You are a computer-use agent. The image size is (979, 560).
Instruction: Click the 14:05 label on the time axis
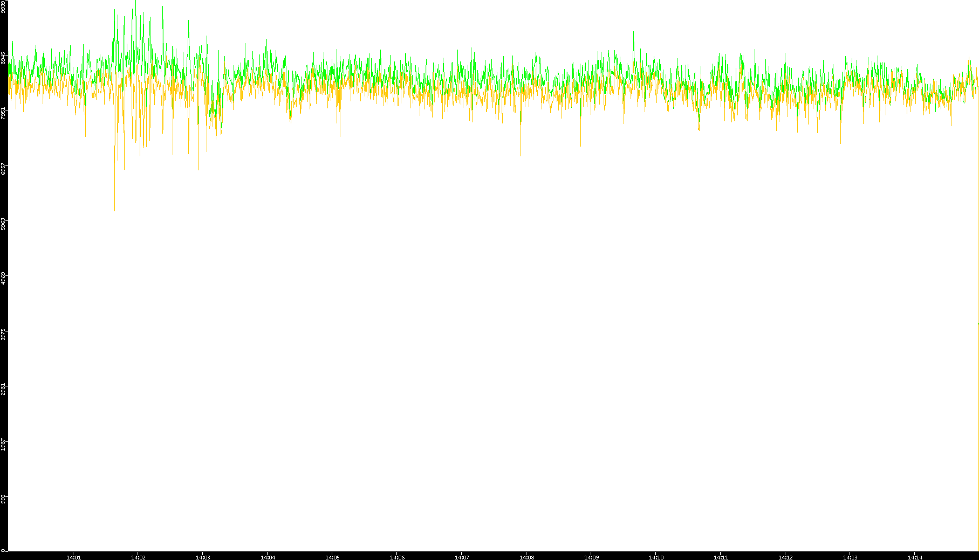332,557
